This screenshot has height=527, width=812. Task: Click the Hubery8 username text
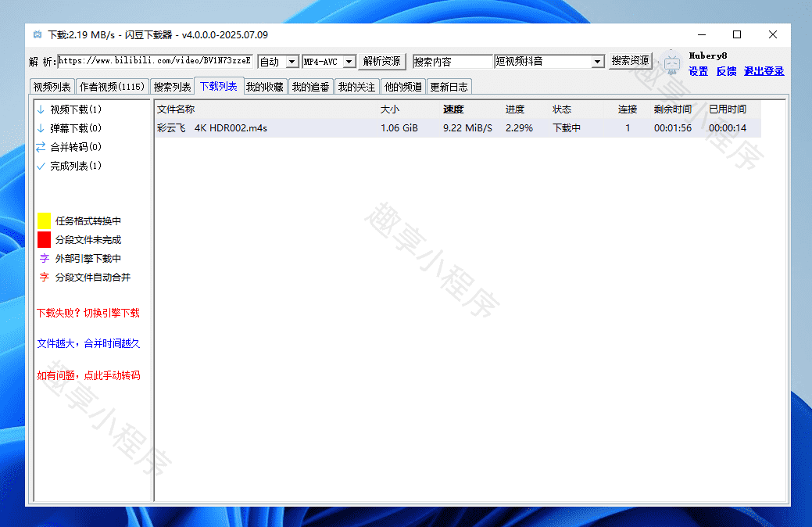coord(708,56)
